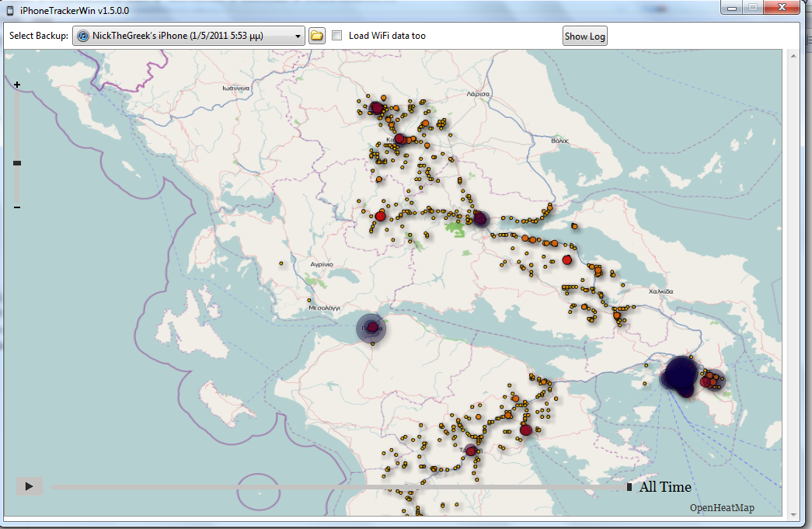Click the Βόλος city label on map
812x529 pixels.
click(x=559, y=141)
